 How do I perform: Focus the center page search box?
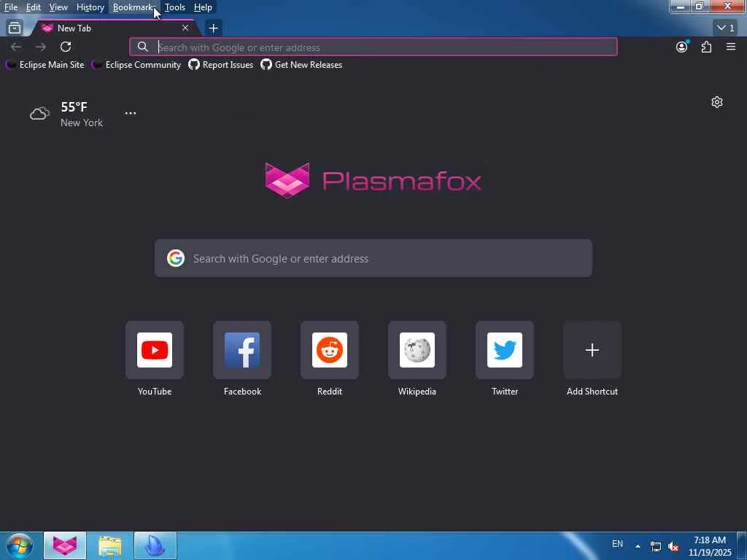[373, 258]
